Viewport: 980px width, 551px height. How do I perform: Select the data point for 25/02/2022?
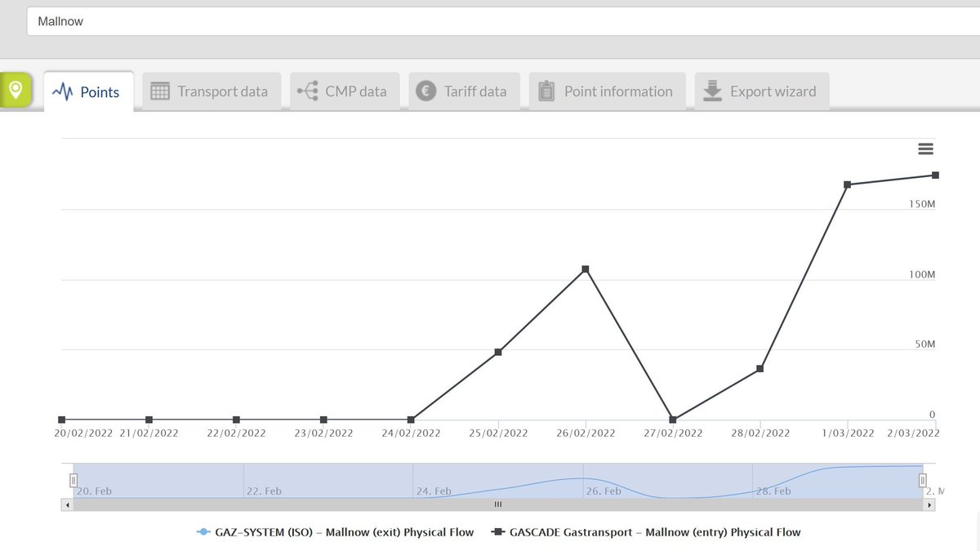[498, 352]
